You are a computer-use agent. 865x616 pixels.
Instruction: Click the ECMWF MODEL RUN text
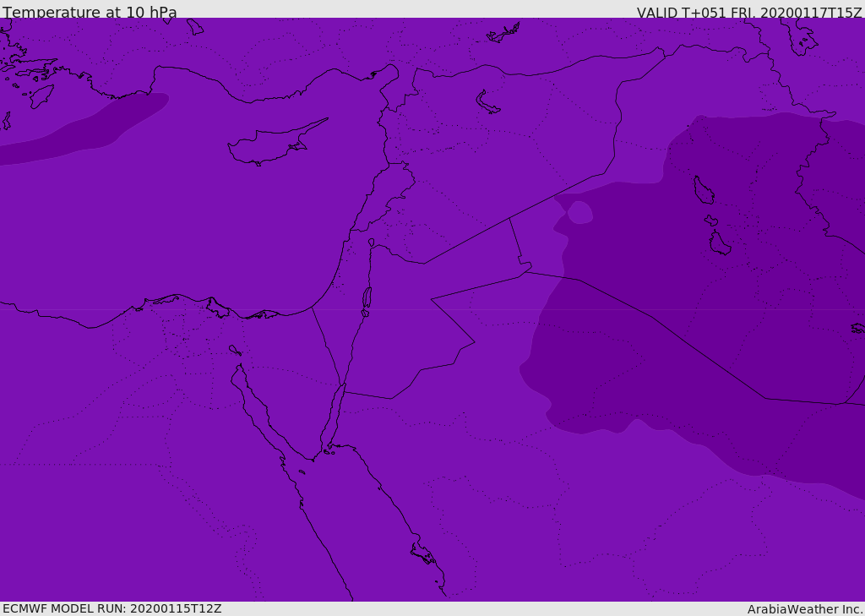pos(112,608)
